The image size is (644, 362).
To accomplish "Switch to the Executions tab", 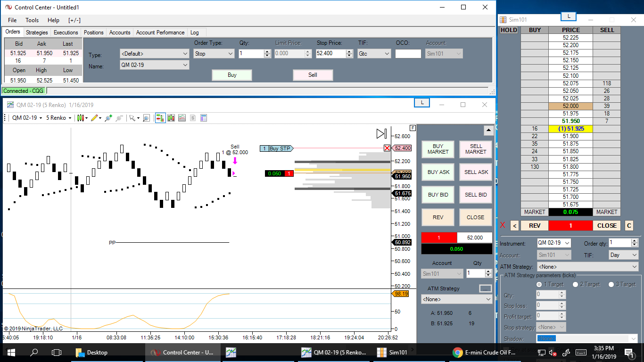I will 66,33.
